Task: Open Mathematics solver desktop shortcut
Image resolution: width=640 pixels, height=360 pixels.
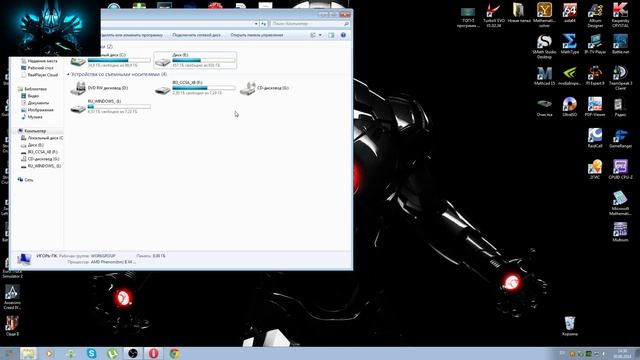Action: [544, 15]
